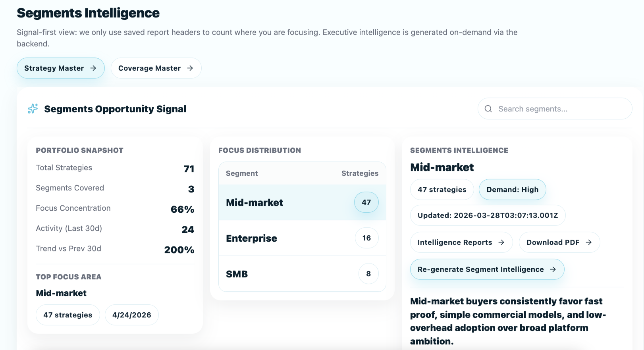Click the Updated timestamp pill

tap(488, 215)
